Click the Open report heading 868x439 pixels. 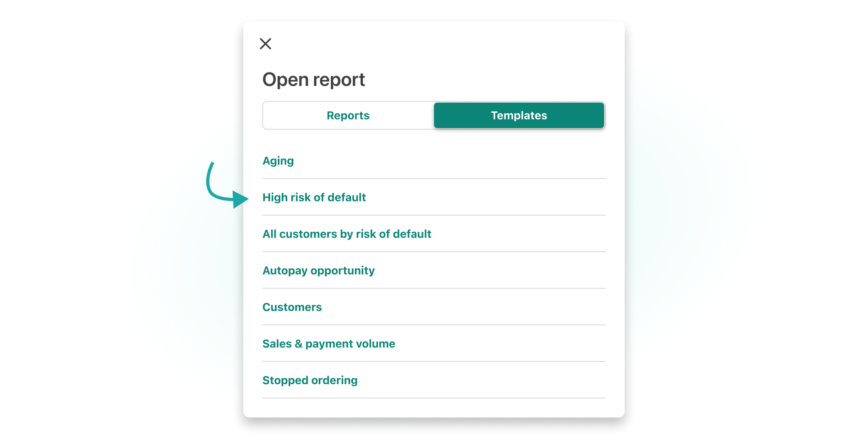[313, 79]
